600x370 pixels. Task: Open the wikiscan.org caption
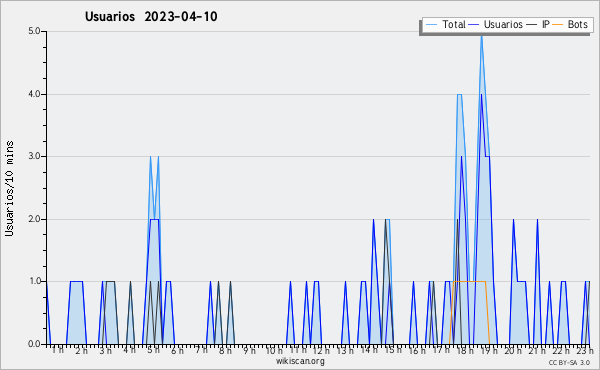[x=300, y=361]
